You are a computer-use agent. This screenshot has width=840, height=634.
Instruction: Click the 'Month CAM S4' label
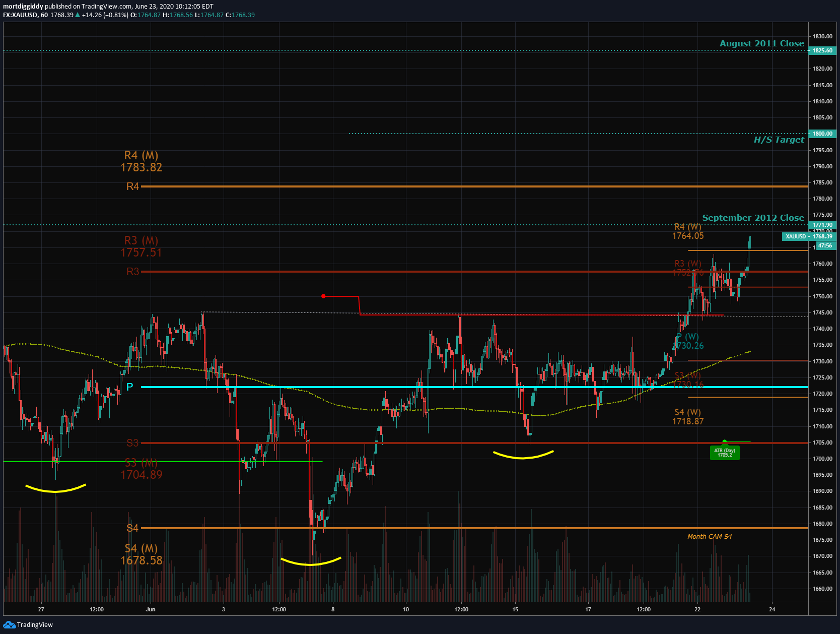pos(710,536)
